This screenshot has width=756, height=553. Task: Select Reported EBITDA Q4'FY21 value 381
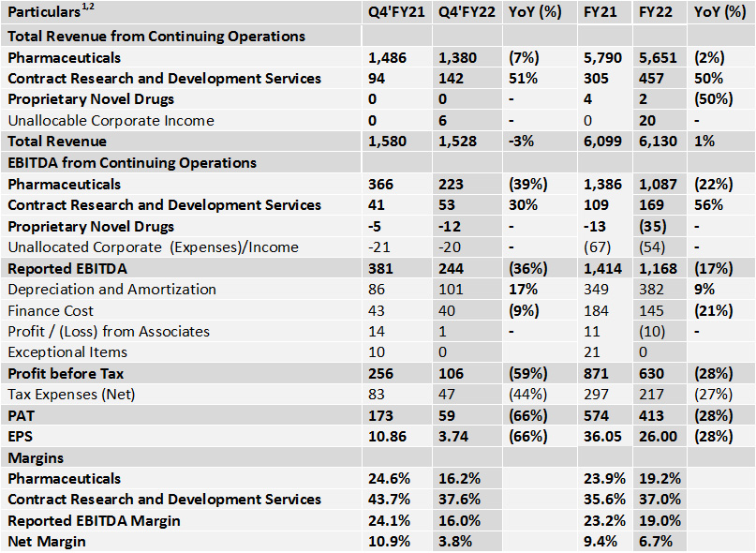point(381,269)
